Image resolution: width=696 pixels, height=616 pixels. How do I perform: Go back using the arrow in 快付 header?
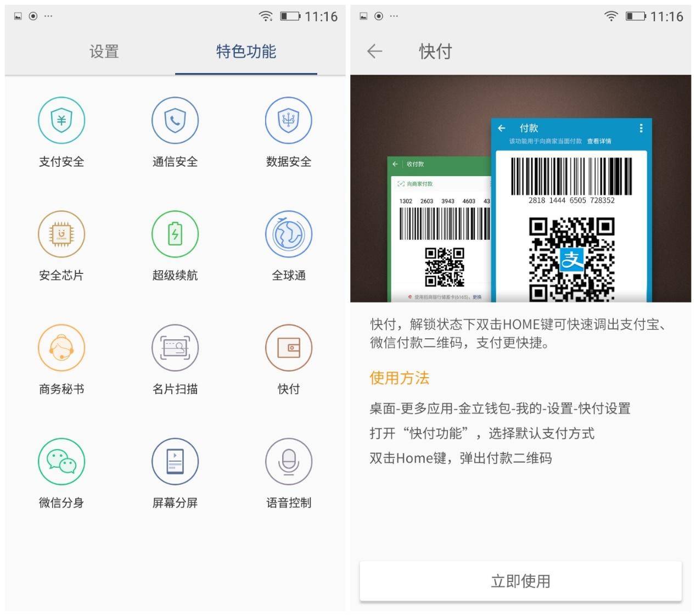(374, 51)
